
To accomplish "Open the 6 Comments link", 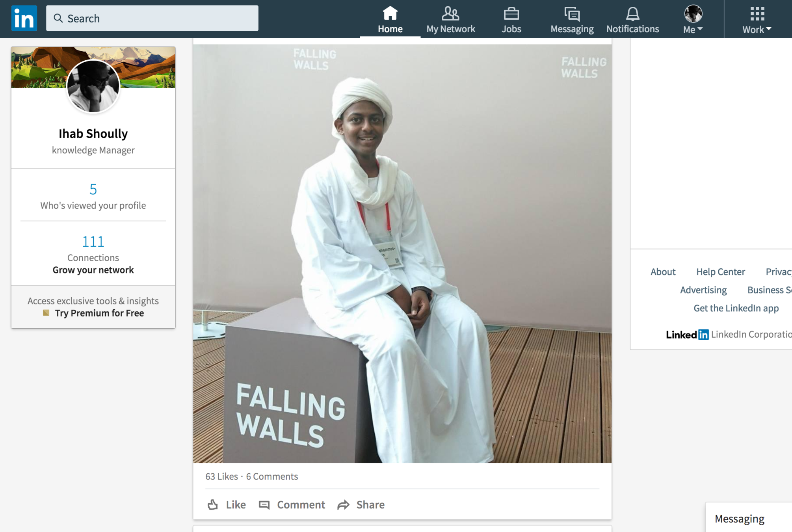I will point(272,476).
